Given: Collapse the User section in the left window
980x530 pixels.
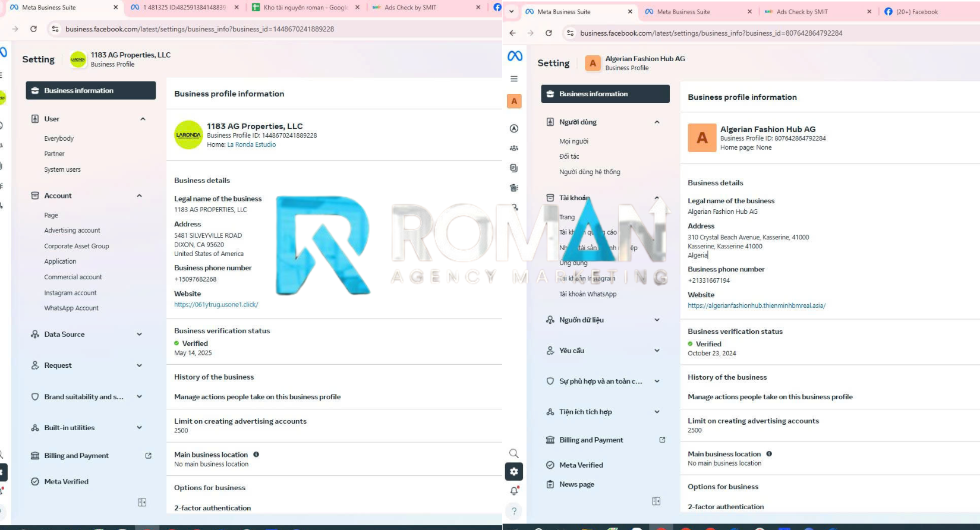Looking at the screenshot, I should click(x=143, y=119).
